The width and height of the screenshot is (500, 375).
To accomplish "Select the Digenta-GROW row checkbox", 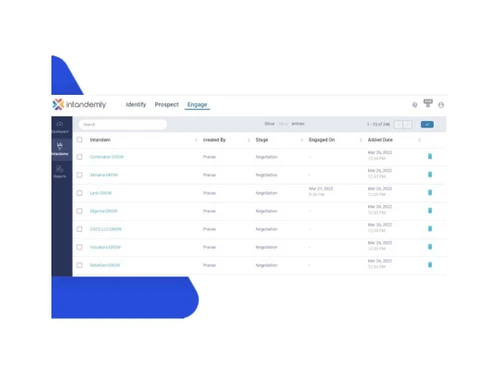I will [79, 211].
